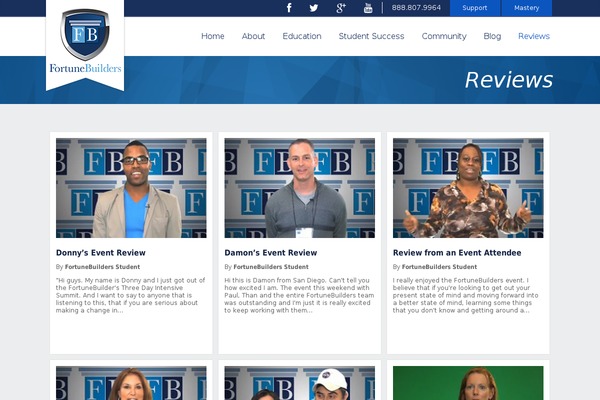600x400 pixels.
Task: Open the thumbnail with man in white cap
Action: [300, 383]
